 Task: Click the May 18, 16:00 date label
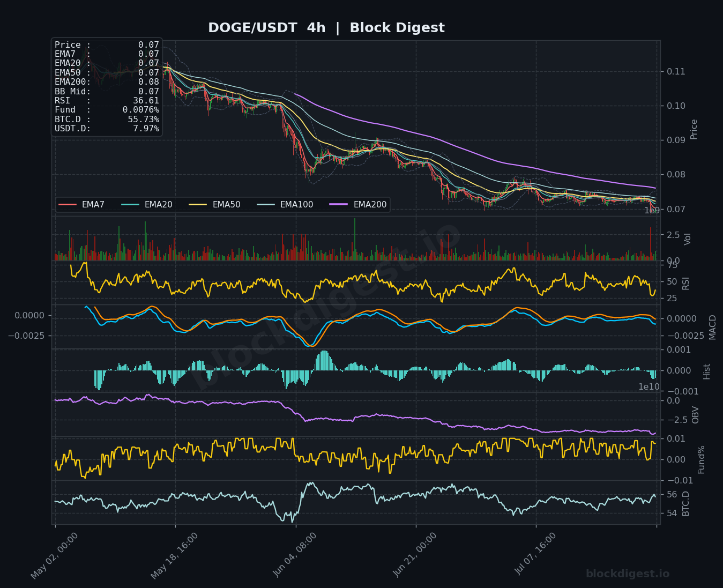tap(175, 555)
